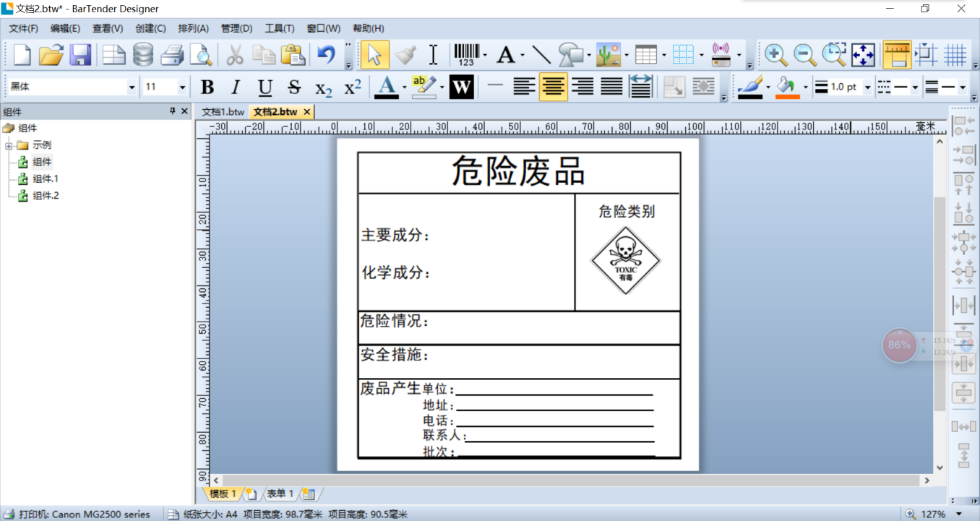Switch to 表单 1 tab
This screenshot has width=980, height=521.
(280, 494)
